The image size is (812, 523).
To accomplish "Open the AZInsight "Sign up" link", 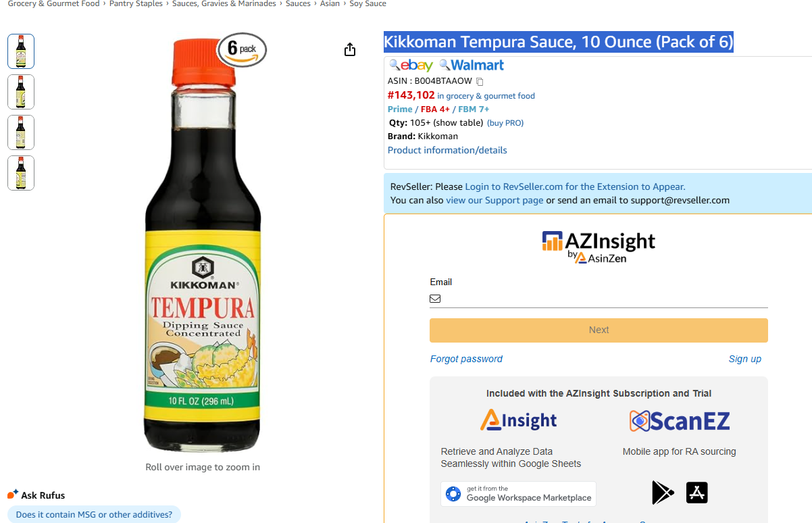I will pyautogui.click(x=744, y=359).
